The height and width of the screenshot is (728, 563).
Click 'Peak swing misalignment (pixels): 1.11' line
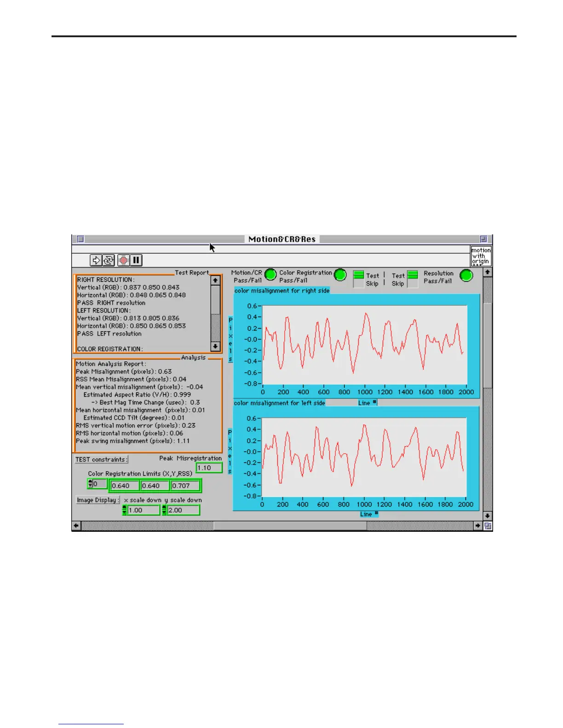coord(133,441)
